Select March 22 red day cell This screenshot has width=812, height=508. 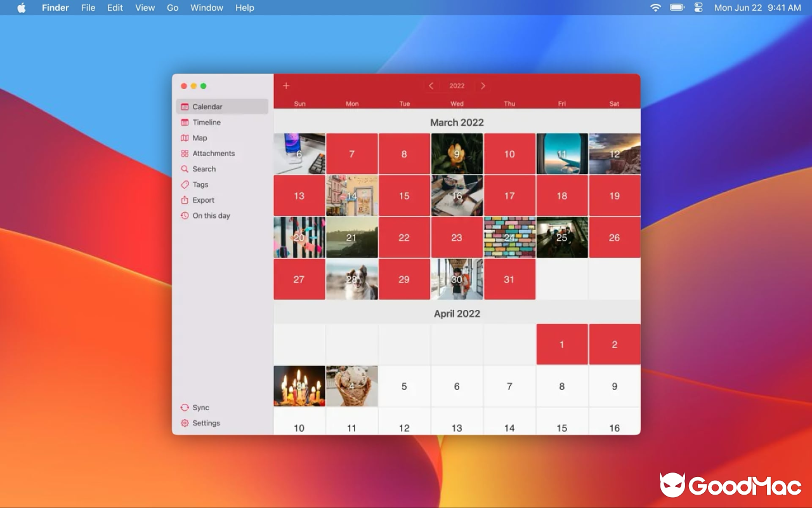404,237
